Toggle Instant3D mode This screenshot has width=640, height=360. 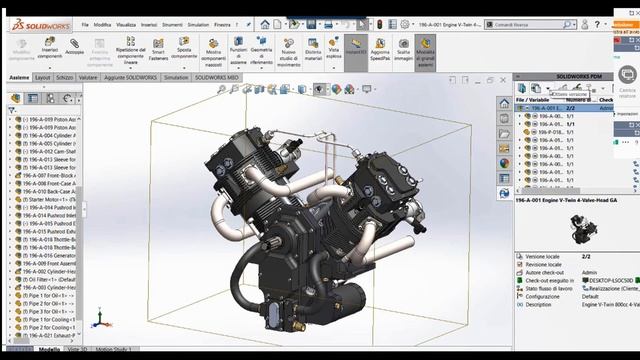(356, 53)
